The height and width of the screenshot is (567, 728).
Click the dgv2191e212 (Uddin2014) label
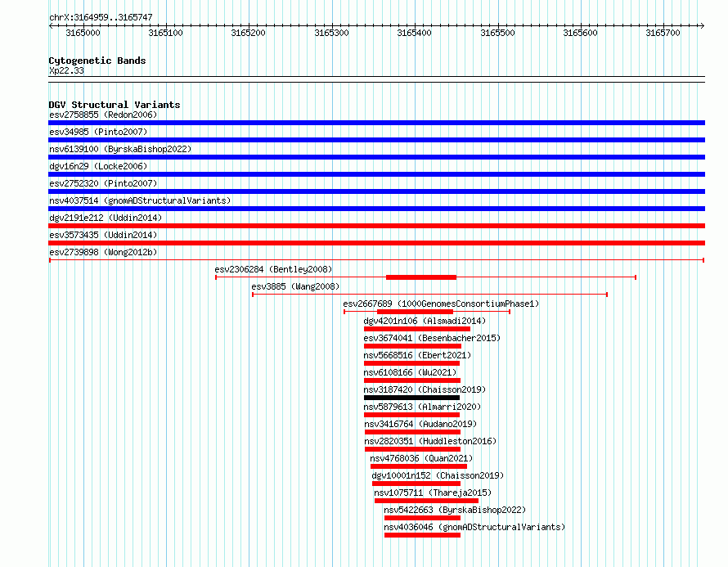tap(106, 218)
